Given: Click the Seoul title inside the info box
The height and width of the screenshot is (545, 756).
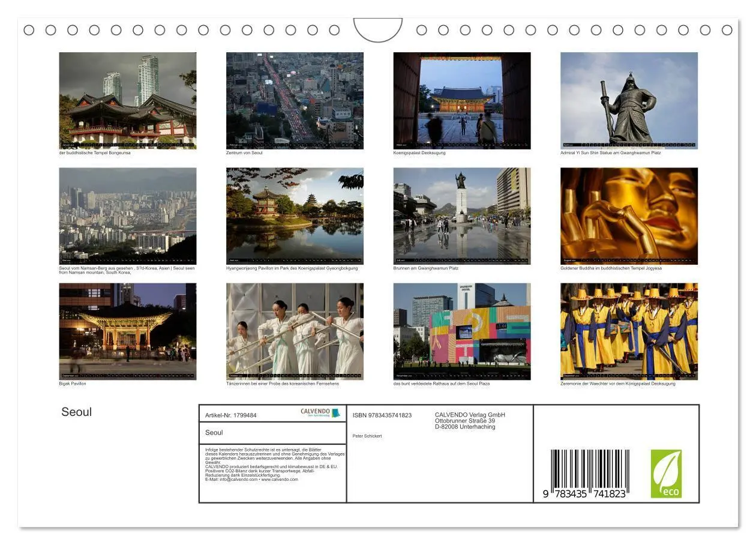Looking at the screenshot, I should (214, 432).
